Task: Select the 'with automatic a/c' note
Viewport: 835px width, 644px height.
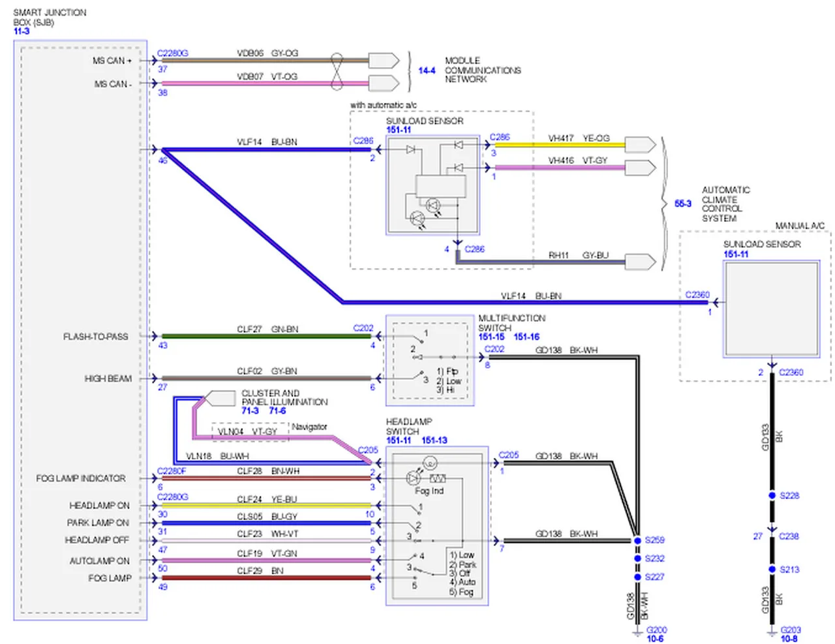Action: [384, 105]
